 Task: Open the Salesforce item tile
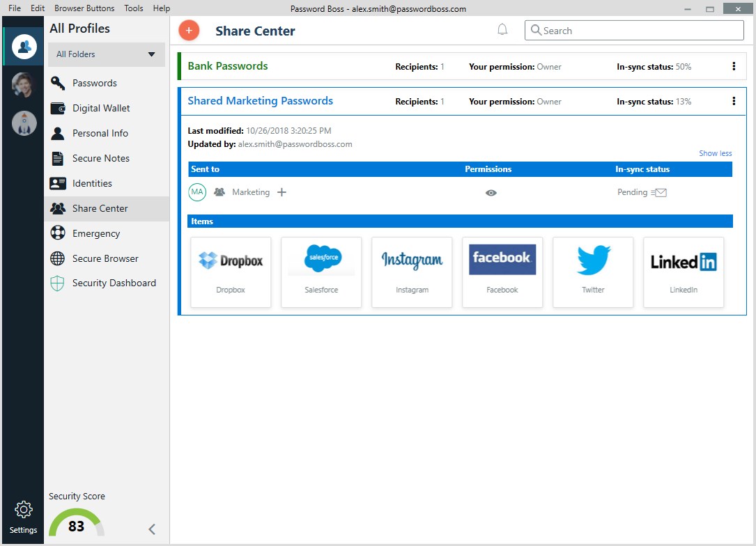click(x=321, y=272)
